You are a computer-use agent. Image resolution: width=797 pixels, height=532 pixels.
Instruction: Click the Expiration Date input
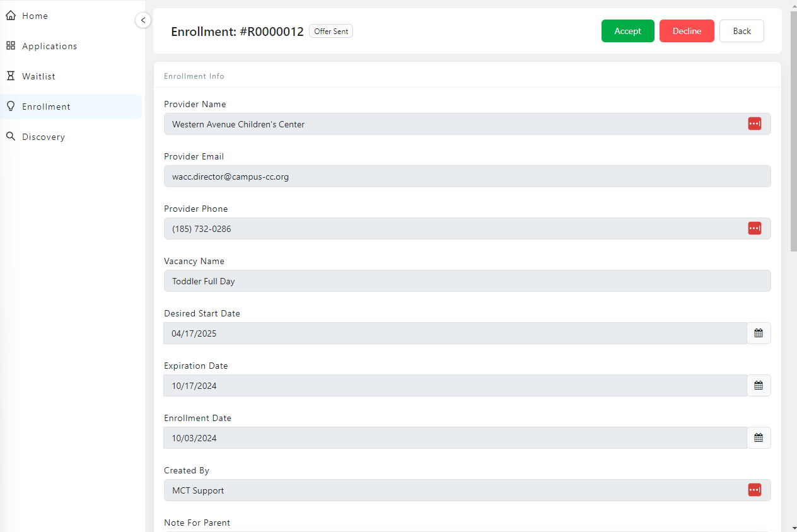tap(455, 386)
